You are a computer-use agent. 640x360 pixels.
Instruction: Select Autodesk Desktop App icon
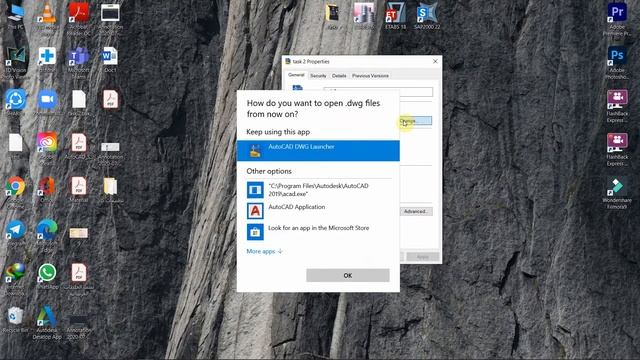point(47,322)
